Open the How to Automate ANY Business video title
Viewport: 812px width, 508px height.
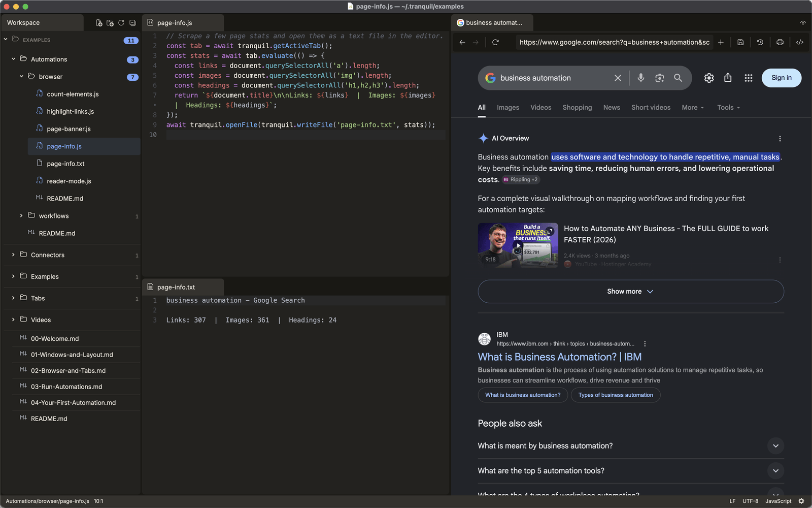(666, 234)
